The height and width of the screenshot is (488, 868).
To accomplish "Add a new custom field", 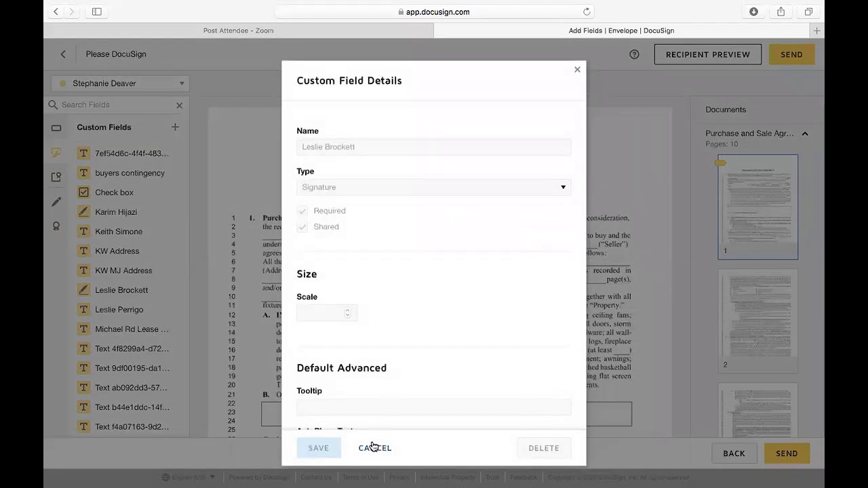I will [x=175, y=127].
